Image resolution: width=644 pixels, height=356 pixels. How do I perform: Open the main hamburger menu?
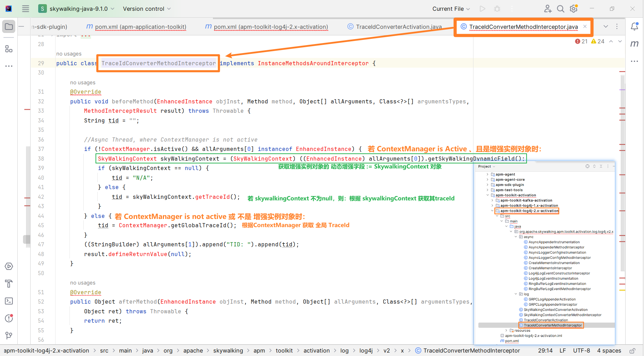pos(25,9)
